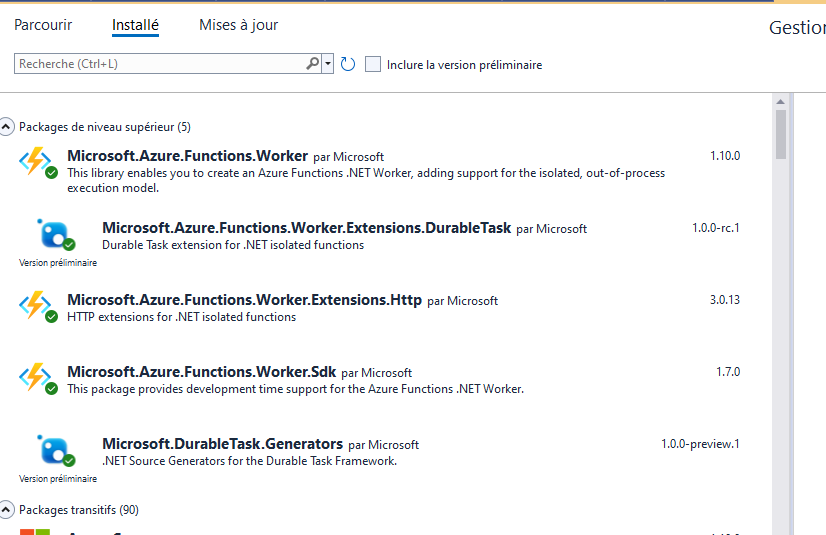
Task: Click the Worker.Extensions.DurableTask package icon
Action: coord(56,235)
